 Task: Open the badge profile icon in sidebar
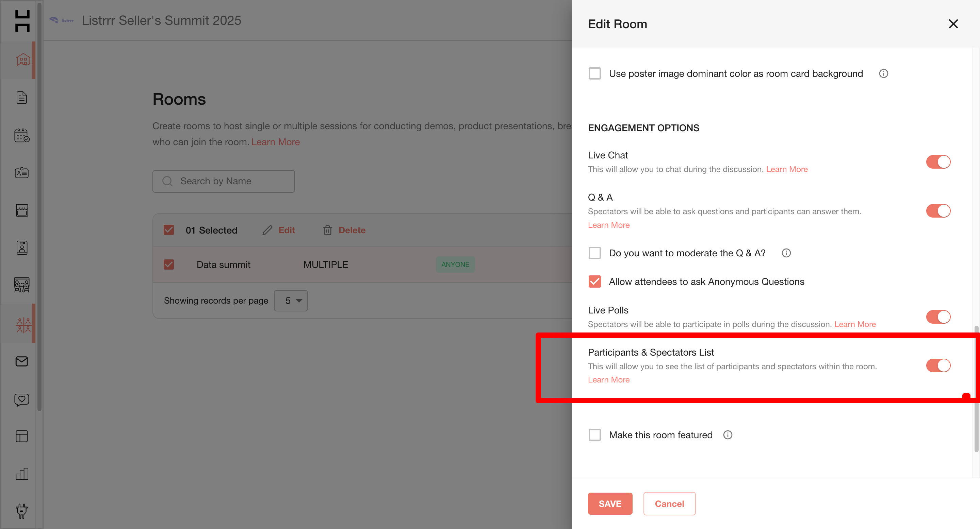click(x=22, y=248)
